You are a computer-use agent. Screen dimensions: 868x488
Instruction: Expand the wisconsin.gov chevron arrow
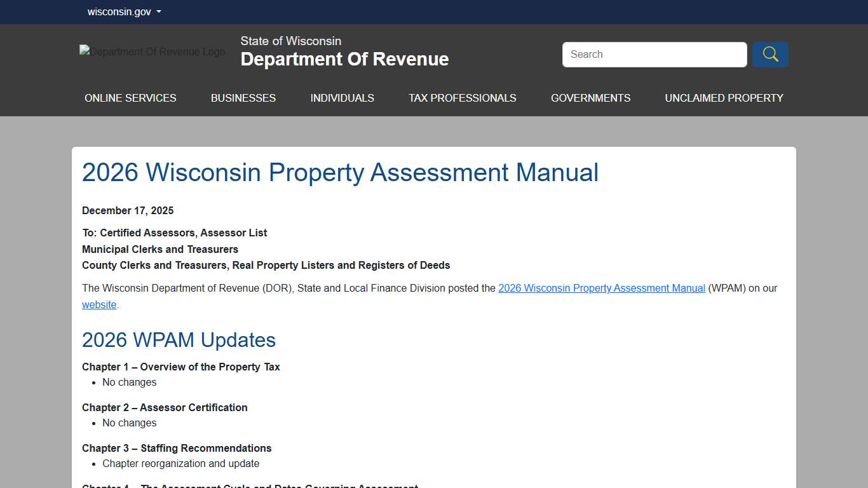click(159, 11)
